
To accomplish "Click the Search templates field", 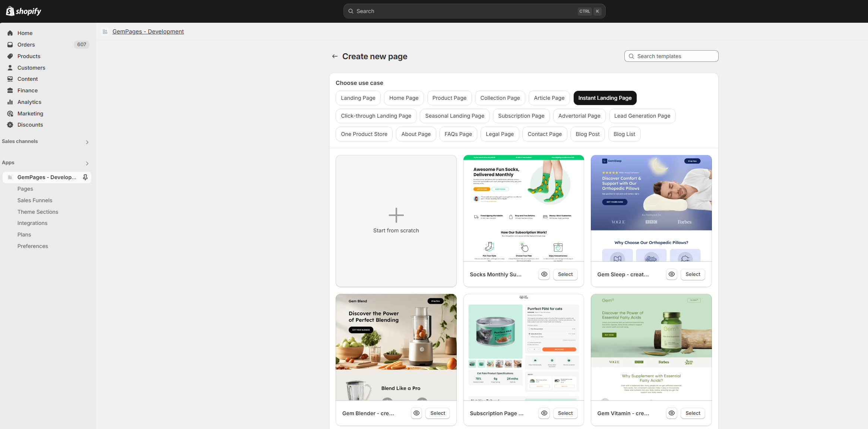I will tap(671, 56).
